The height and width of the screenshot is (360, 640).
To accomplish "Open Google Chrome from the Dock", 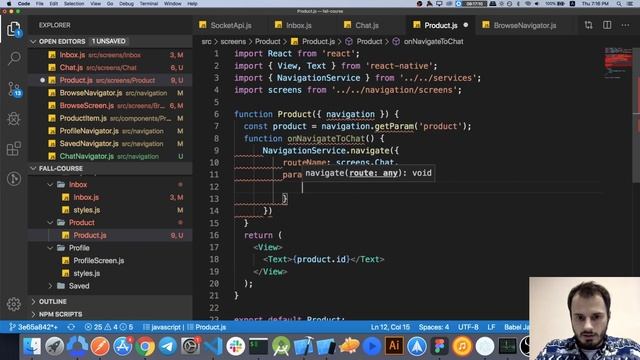I will 145,346.
